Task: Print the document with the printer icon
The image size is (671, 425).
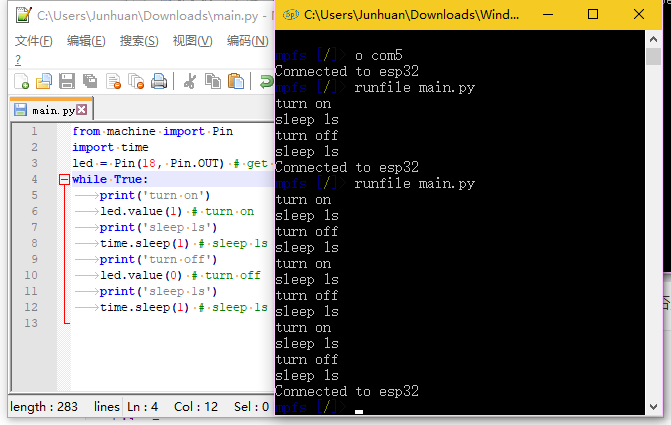Action: point(159,81)
